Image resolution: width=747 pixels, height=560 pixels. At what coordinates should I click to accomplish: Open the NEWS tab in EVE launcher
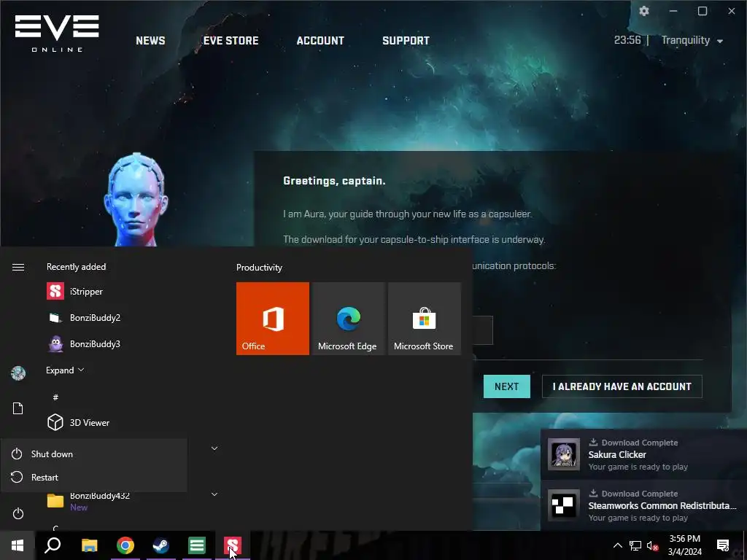tap(150, 41)
